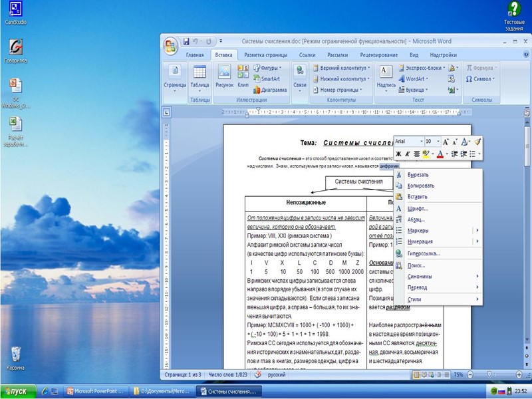Open the Символ symbol dropdown
Screen dimensions: 532x399
[x=480, y=78]
